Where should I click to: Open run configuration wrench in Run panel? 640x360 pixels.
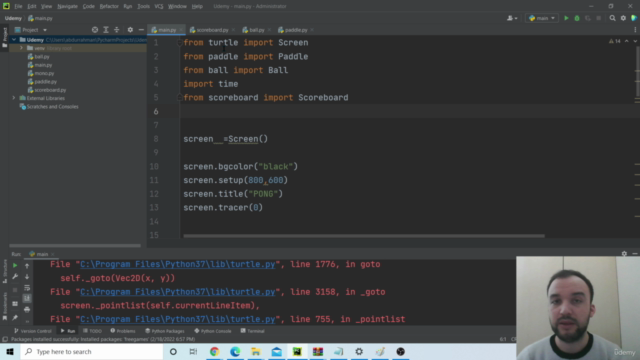click(15, 277)
